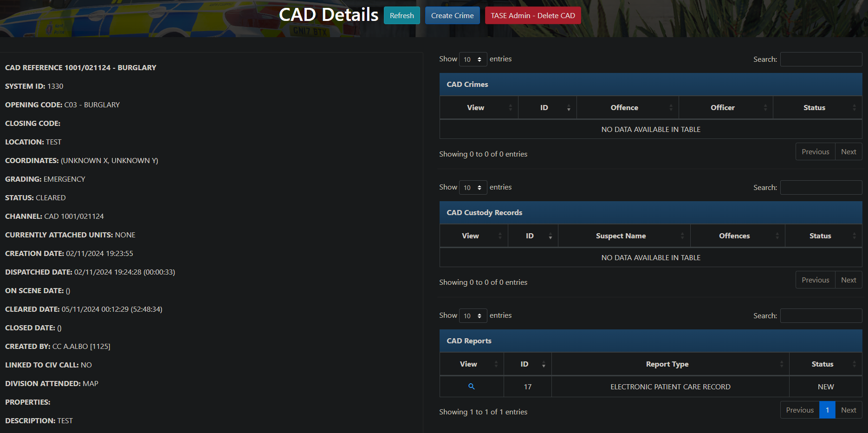Click TASE Admin - Delete CAD button
Image resolution: width=868 pixels, height=433 pixels.
[532, 15]
